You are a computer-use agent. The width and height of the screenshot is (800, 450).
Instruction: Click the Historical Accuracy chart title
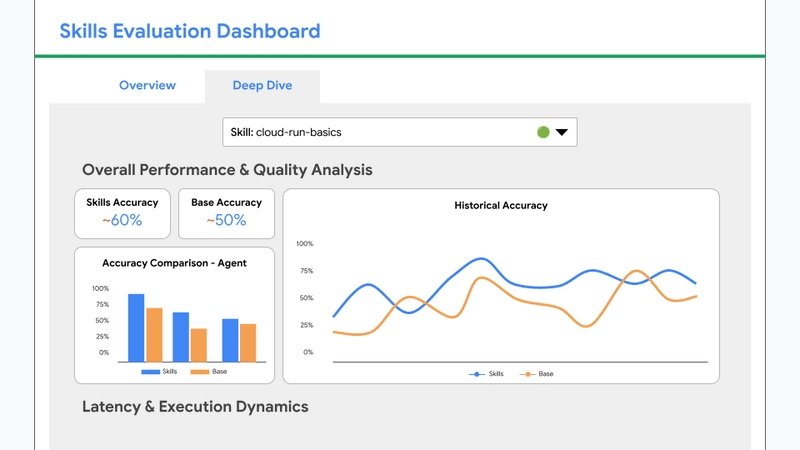click(x=501, y=206)
